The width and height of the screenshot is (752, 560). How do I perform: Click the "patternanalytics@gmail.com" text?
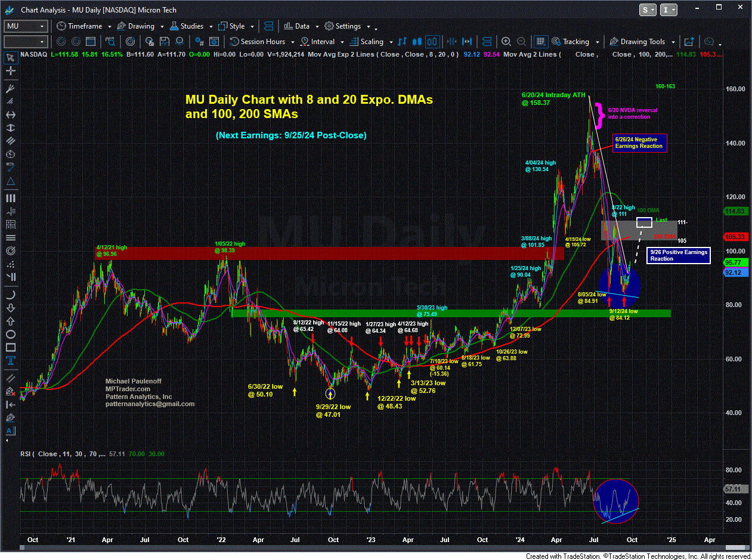(x=150, y=404)
